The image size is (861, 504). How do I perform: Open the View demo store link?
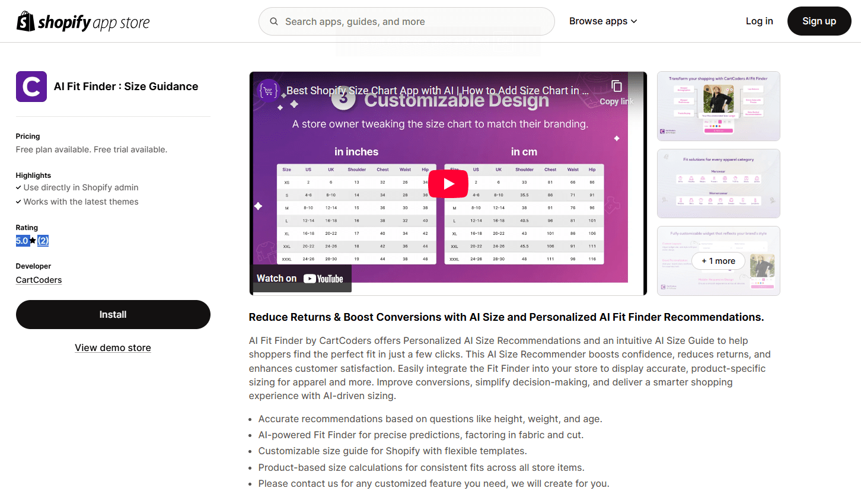[x=113, y=347]
